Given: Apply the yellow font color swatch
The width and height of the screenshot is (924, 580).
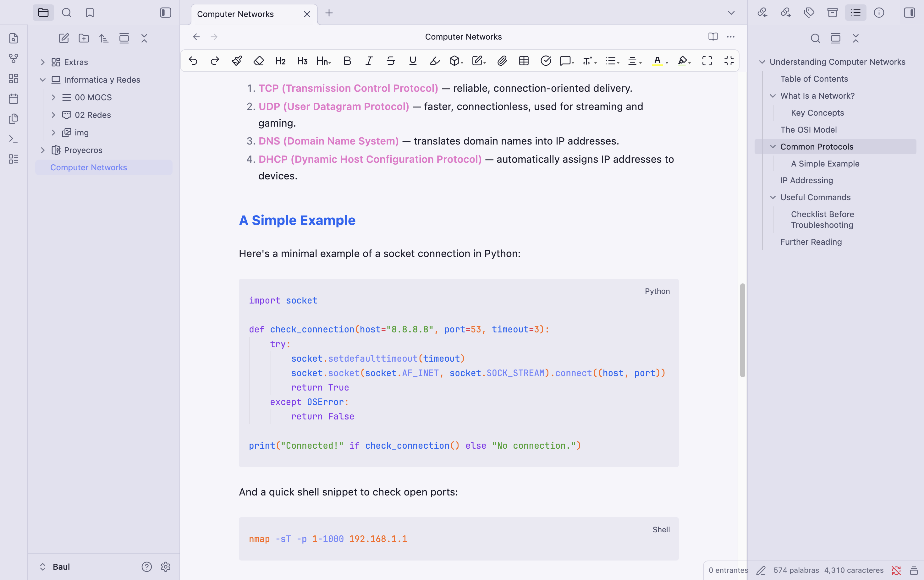Looking at the screenshot, I should click(x=657, y=61).
